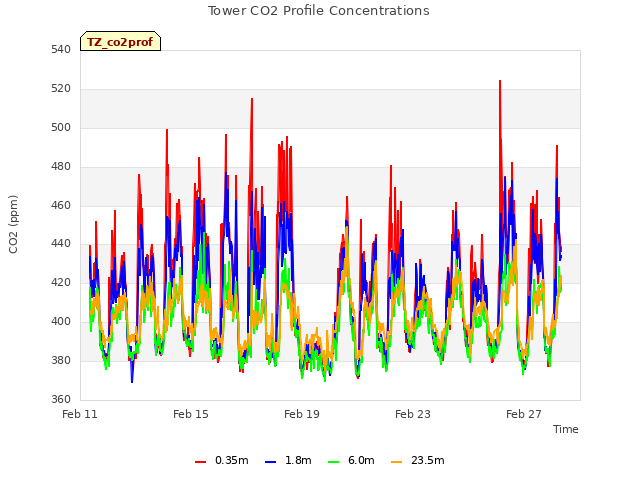Click the CO2 (ppm) y-axis title

coord(13,224)
